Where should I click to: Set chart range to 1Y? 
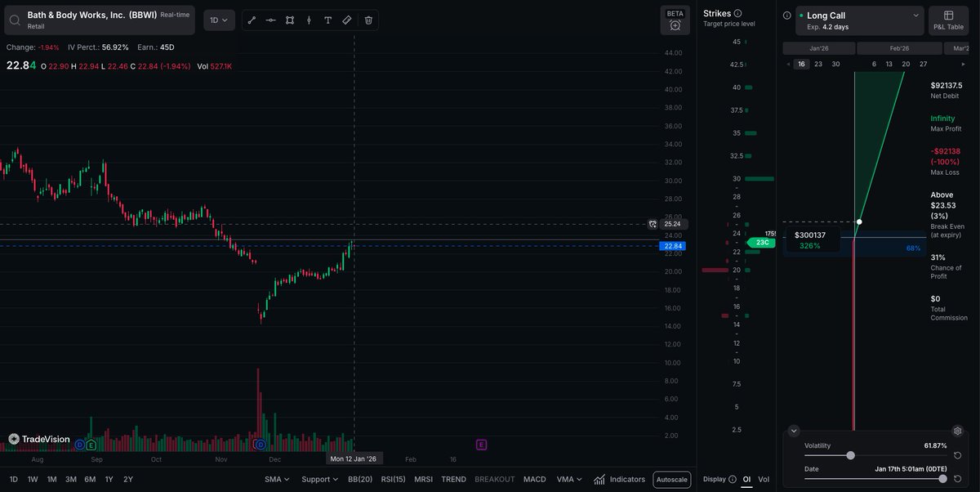pos(109,479)
